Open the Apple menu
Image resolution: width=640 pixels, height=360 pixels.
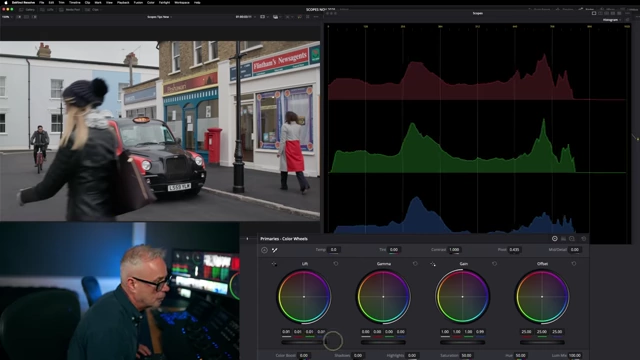(6, 2)
